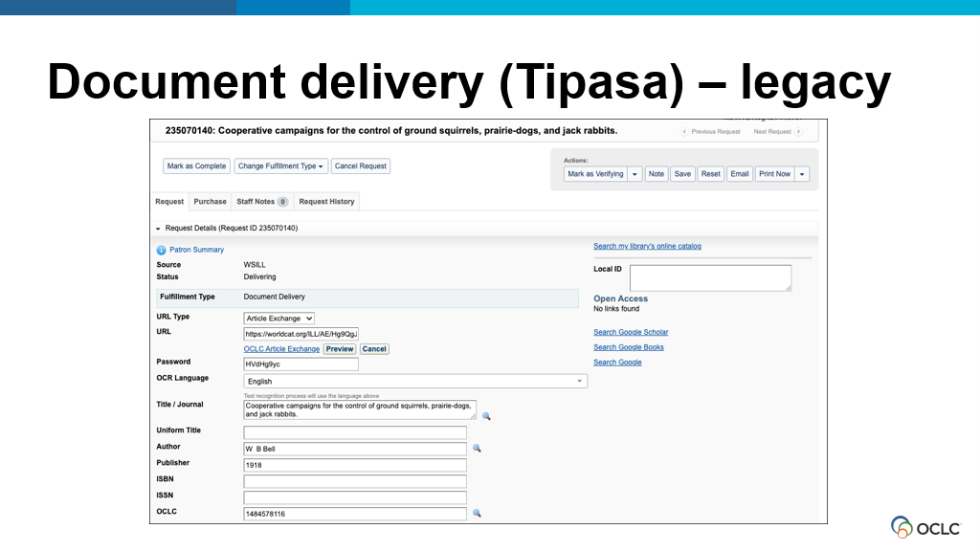
Task: Switch to the Request tab
Action: pos(169,202)
